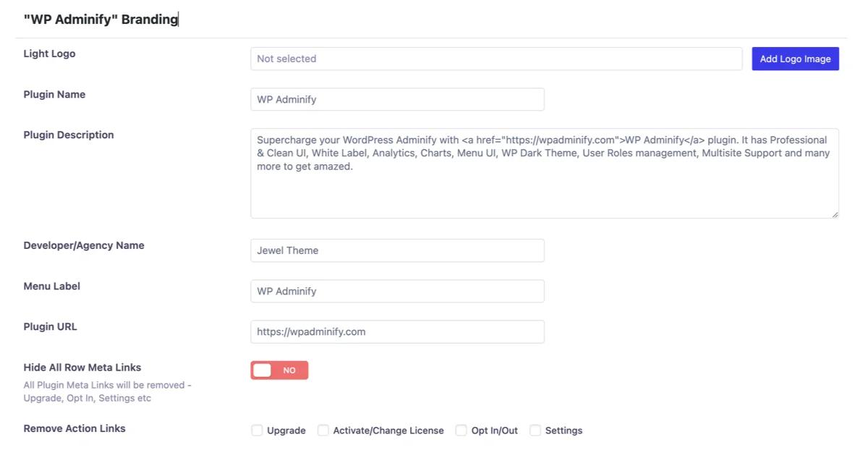Click the 'Hide All Row Meta Links' label

click(x=82, y=367)
